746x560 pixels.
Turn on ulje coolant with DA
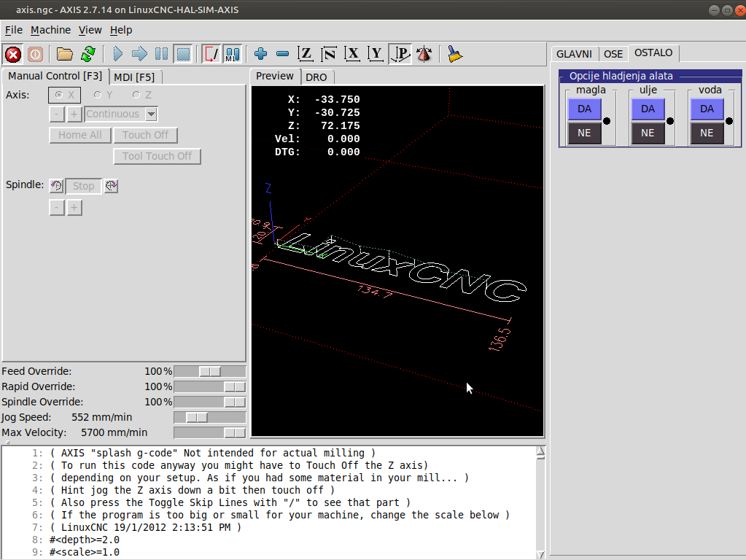(648, 109)
